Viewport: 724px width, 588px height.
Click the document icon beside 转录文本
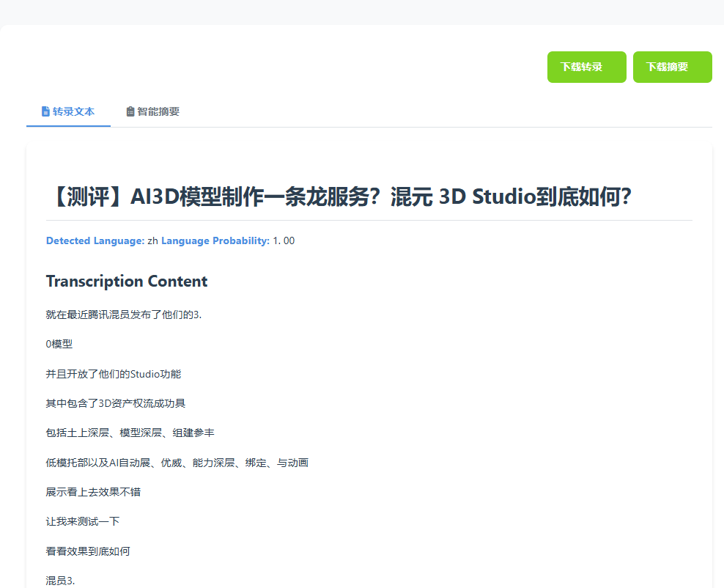pos(45,111)
